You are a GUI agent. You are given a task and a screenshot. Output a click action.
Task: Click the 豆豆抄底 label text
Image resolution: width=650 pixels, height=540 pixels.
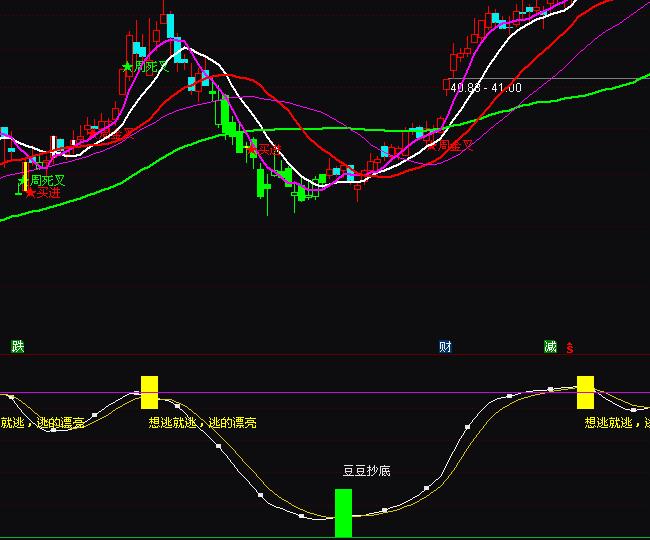(363, 469)
